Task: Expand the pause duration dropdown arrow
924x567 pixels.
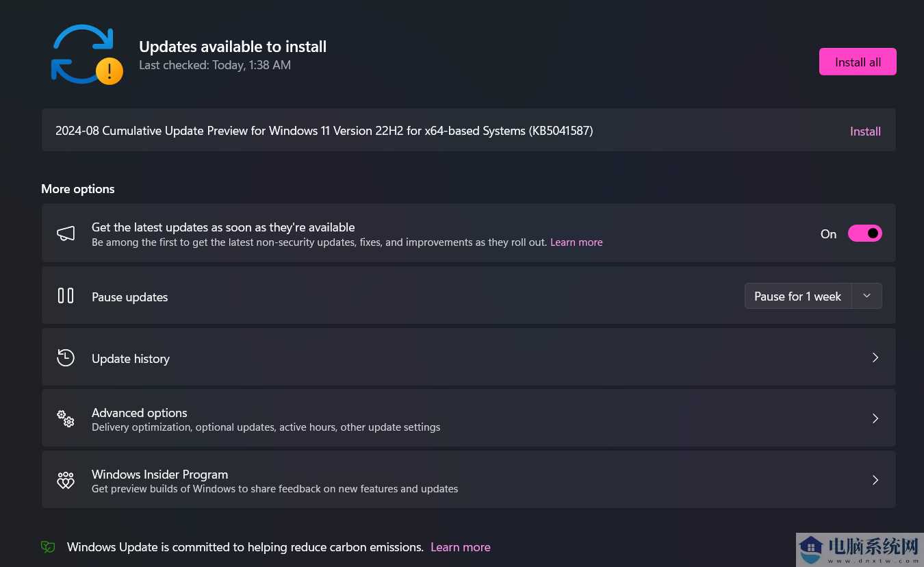Action: pyautogui.click(x=867, y=297)
